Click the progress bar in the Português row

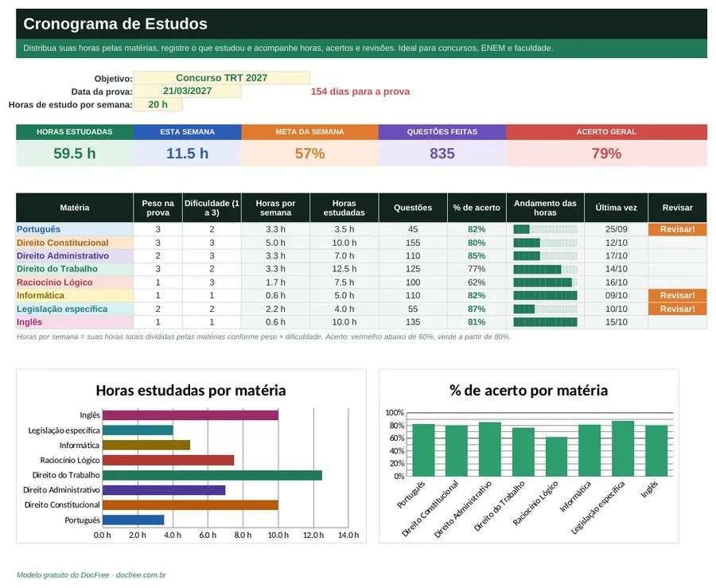(x=545, y=229)
